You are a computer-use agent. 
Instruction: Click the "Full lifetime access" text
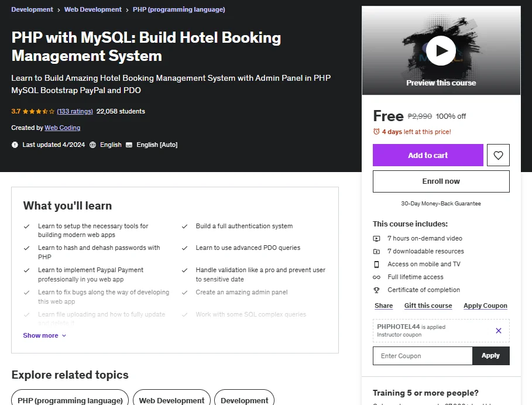point(416,277)
